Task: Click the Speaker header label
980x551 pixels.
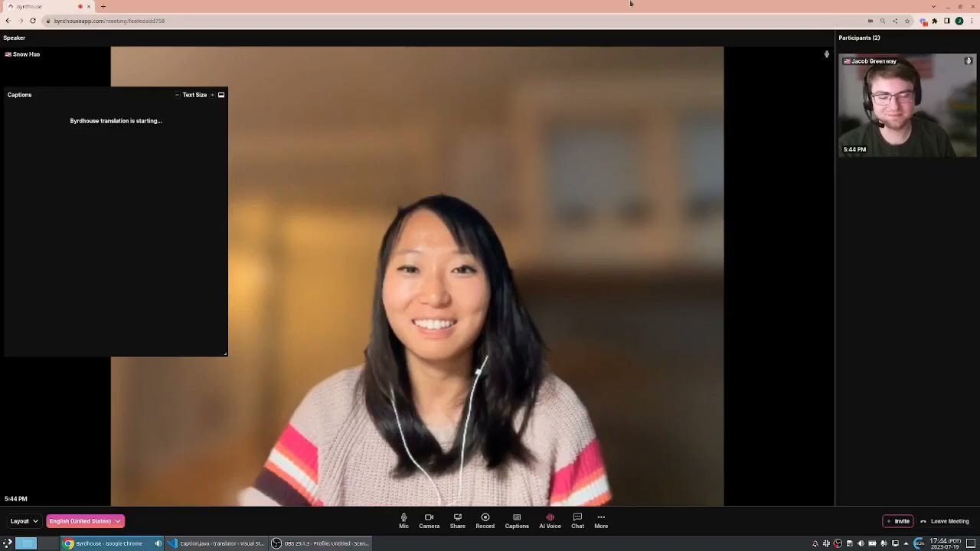Action: point(14,37)
